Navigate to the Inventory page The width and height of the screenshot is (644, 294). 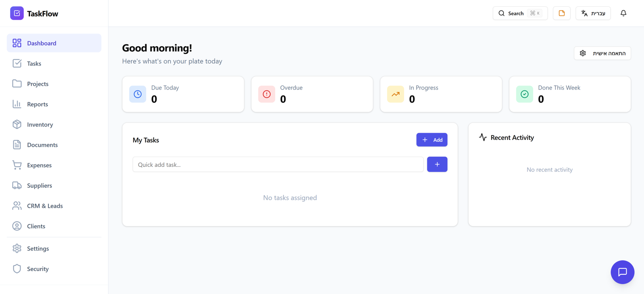tap(40, 125)
